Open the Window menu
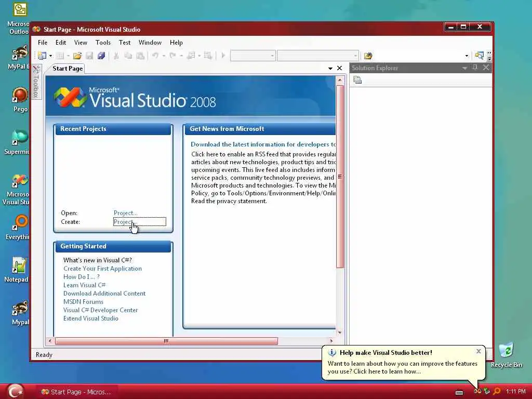This screenshot has width=532, height=399. coord(150,43)
